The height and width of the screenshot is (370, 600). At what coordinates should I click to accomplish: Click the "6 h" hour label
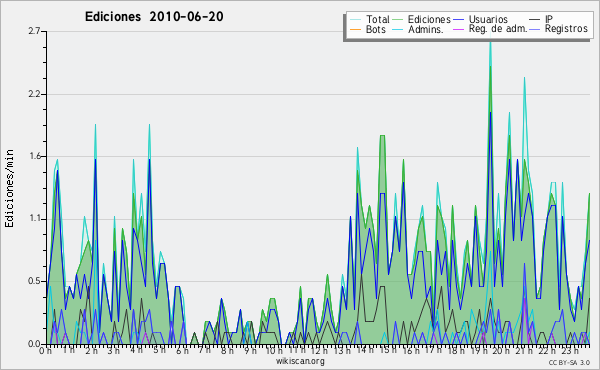click(x=182, y=350)
